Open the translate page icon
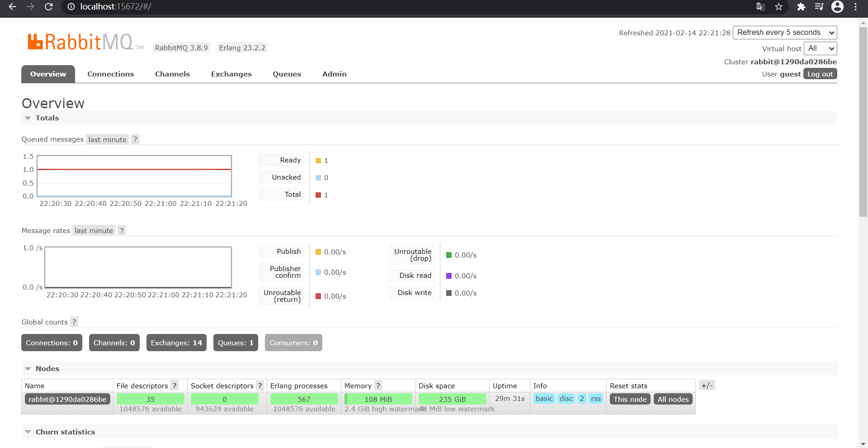Screen dimensions: 868x448 coord(760,7)
